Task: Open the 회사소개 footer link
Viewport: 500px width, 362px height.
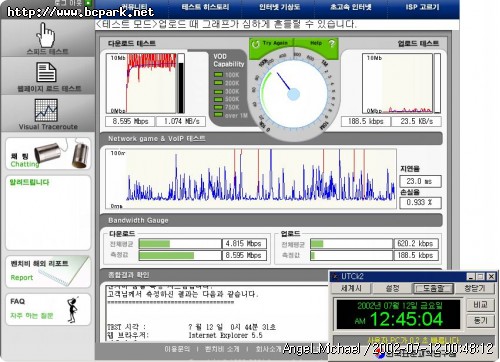Action: point(269,349)
